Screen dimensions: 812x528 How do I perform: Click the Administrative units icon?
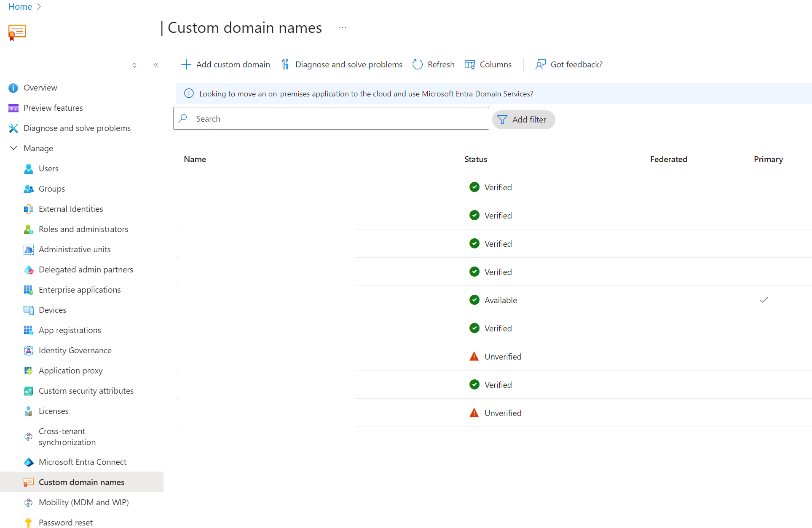29,249
